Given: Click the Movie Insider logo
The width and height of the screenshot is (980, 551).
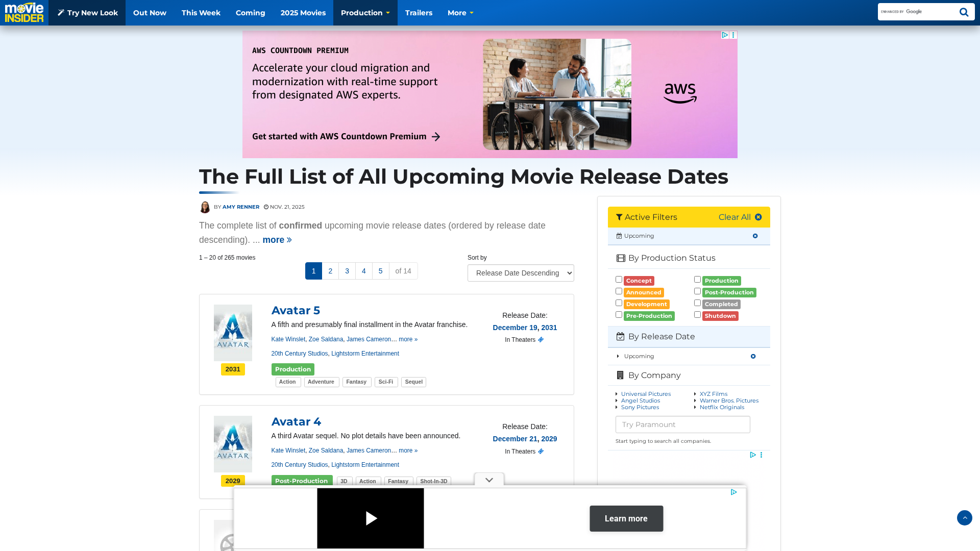Looking at the screenshot, I should pyautogui.click(x=24, y=12).
